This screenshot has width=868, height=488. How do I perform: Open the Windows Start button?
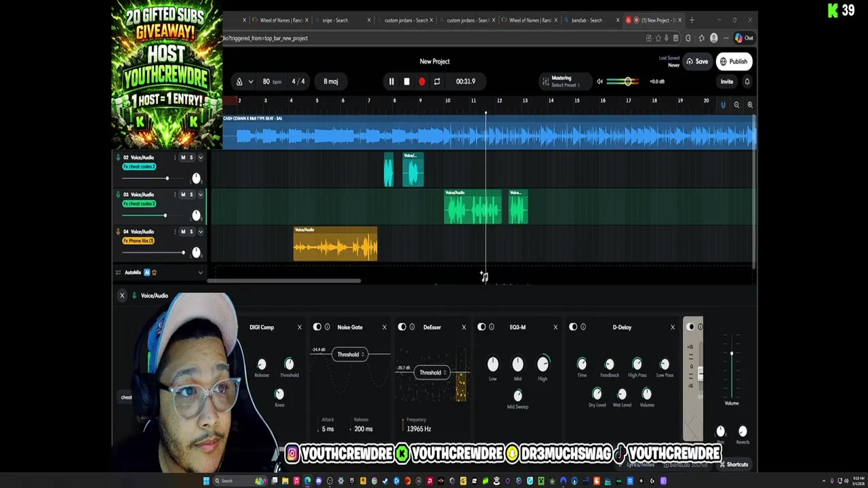point(206,481)
